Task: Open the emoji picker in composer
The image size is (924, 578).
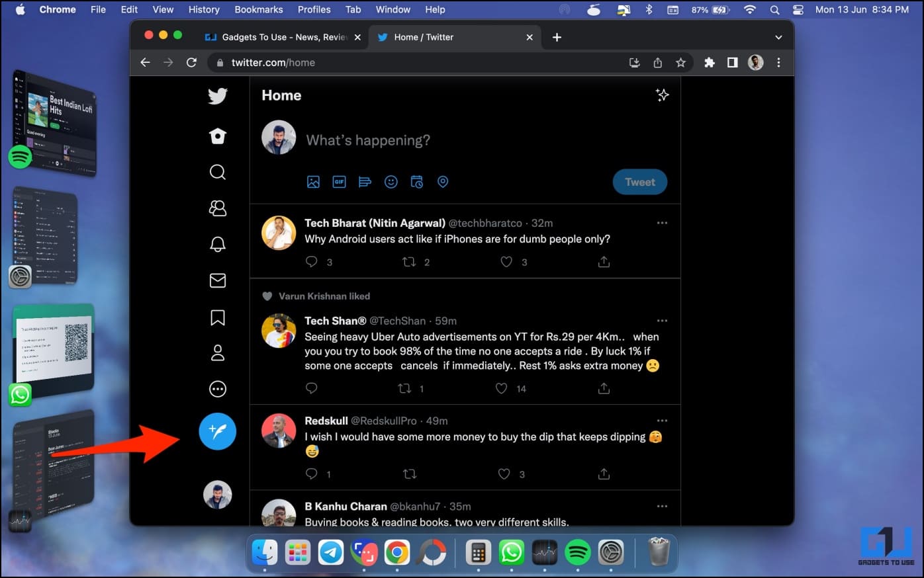Action: click(391, 182)
